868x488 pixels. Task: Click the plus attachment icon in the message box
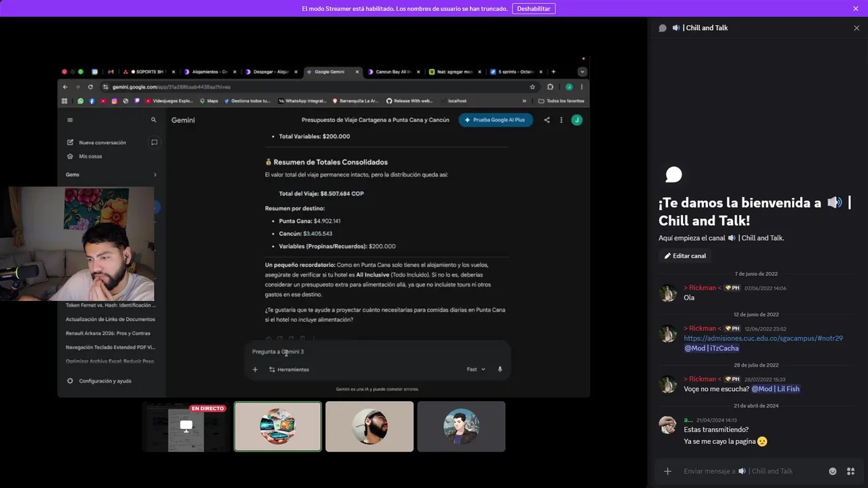pos(668,471)
